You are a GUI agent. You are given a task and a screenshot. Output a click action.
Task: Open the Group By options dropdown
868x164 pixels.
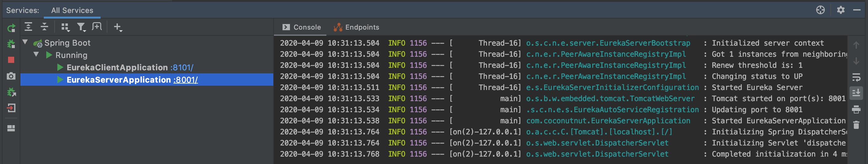click(65, 27)
